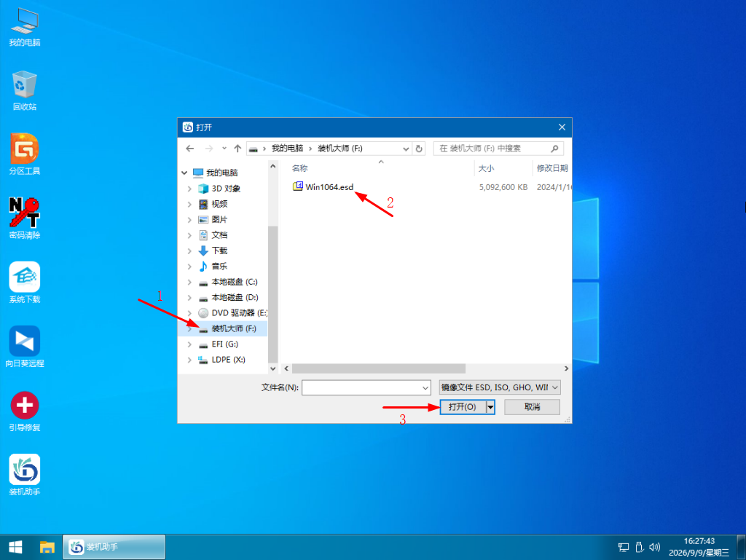Click the refresh icon beside address bar
Screen dimensions: 746x560
point(419,149)
